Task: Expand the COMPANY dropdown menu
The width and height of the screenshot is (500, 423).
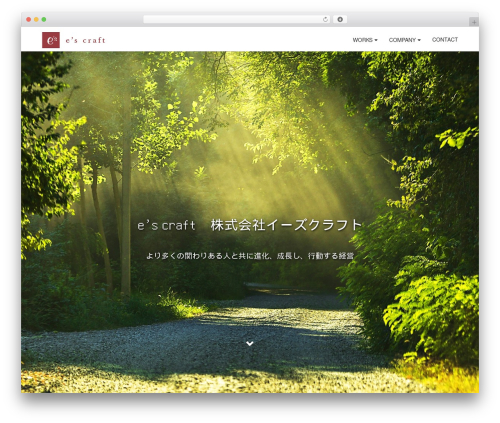Action: (405, 40)
